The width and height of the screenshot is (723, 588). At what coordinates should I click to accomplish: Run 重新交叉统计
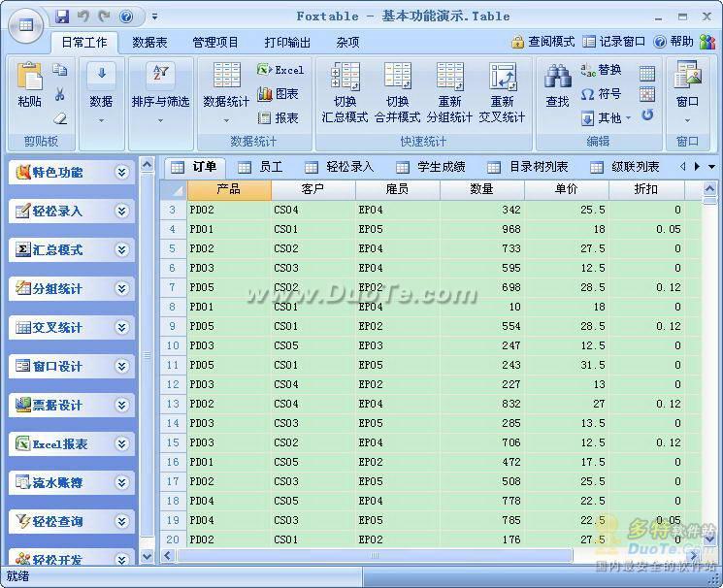(x=502, y=93)
